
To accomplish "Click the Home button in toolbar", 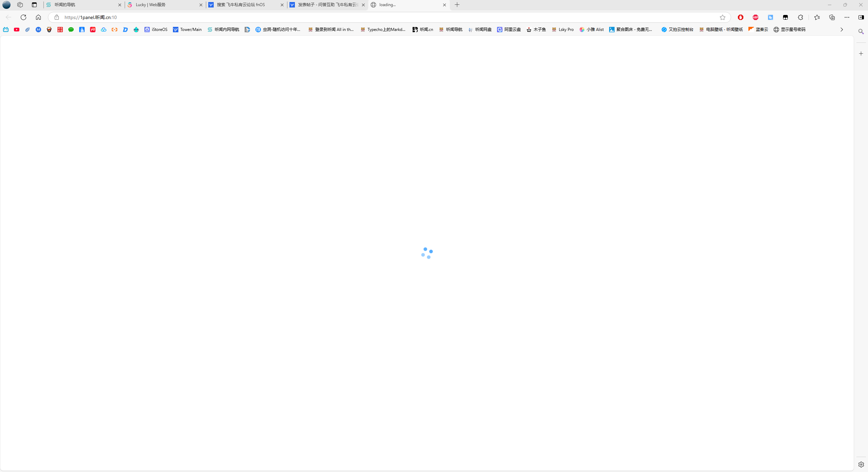I will tap(38, 17).
